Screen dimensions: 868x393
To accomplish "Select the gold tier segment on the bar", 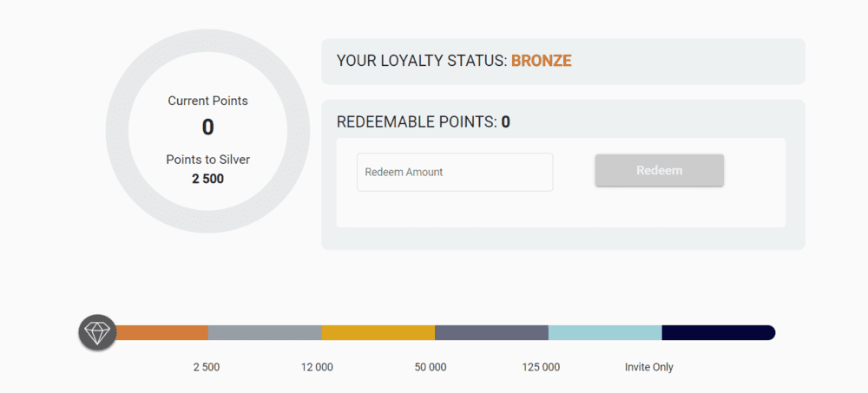I will 378,332.
